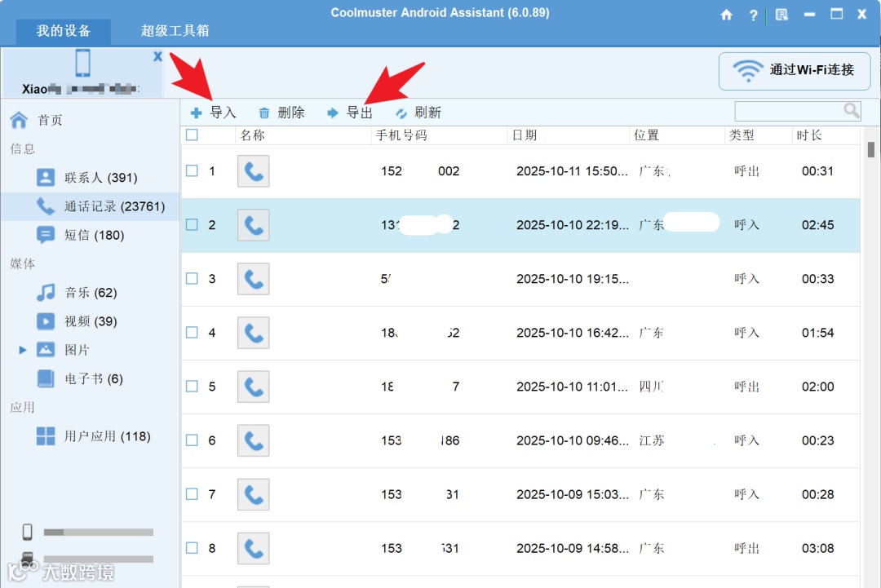This screenshot has height=588, width=881.
Task: Click the 导入 button label
Action: pos(223,113)
